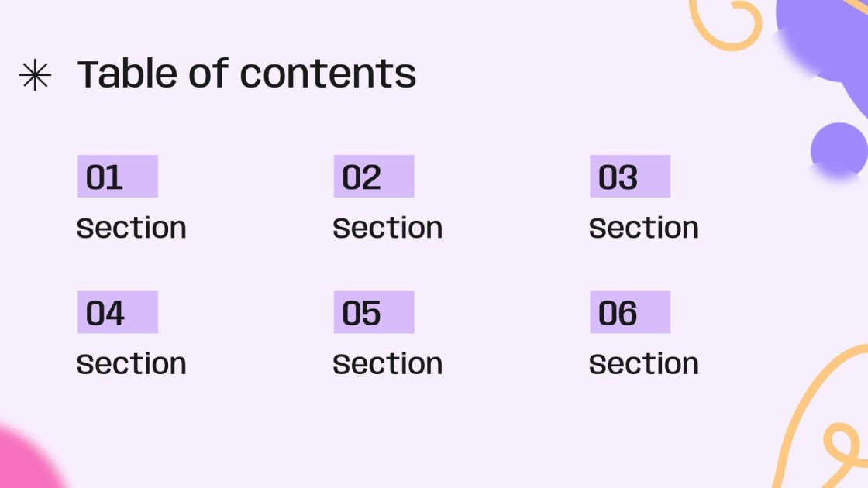
Task: Select the small purple circle shape
Action: coord(839,151)
